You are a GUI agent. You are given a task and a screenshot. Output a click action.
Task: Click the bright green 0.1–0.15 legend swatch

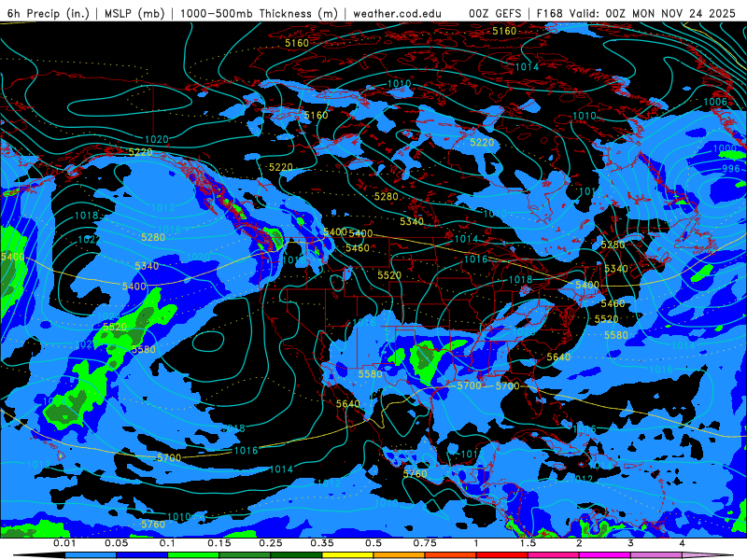coord(193,555)
